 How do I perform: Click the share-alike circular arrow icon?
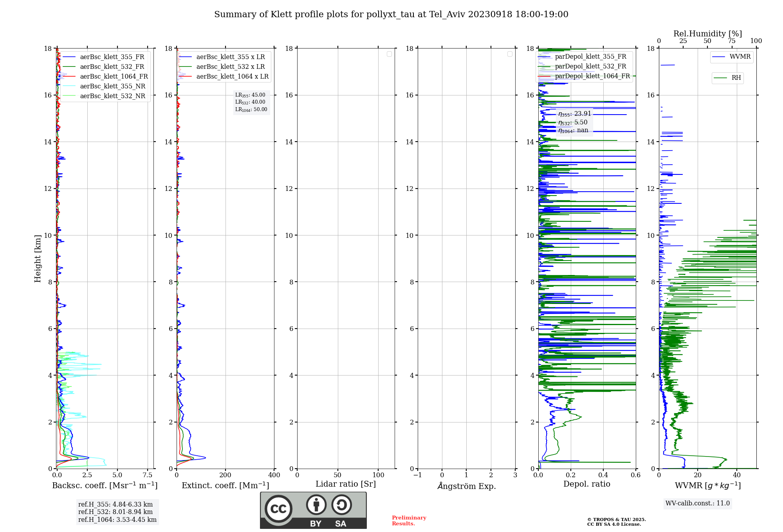341,505
